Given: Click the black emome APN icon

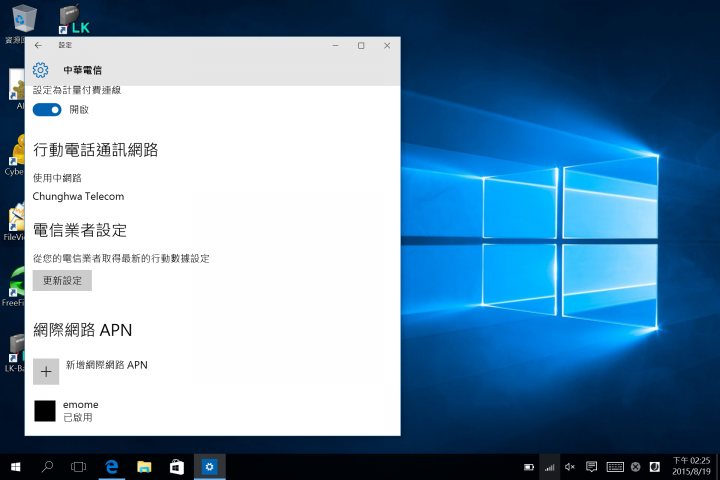Looking at the screenshot, I should [45, 411].
